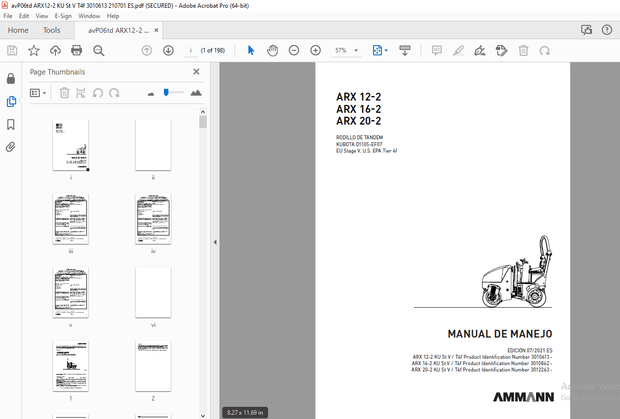Viewport: 620px width, 419px height.
Task: Rotate pages clockwise in thumbnails panel
Action: [x=114, y=93]
